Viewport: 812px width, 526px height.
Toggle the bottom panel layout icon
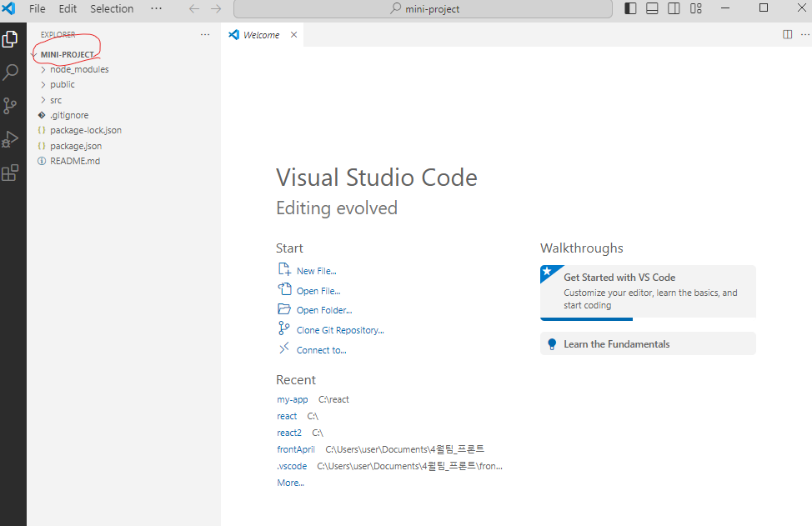tap(652, 8)
